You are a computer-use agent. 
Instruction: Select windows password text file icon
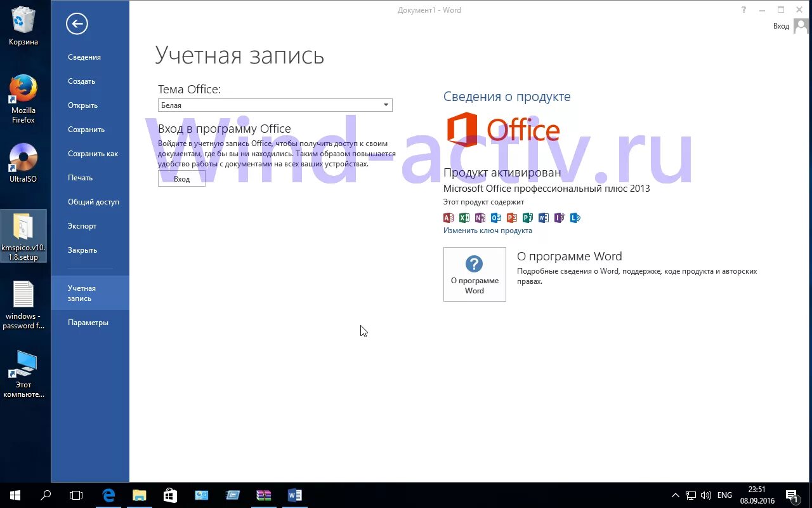coord(23,305)
